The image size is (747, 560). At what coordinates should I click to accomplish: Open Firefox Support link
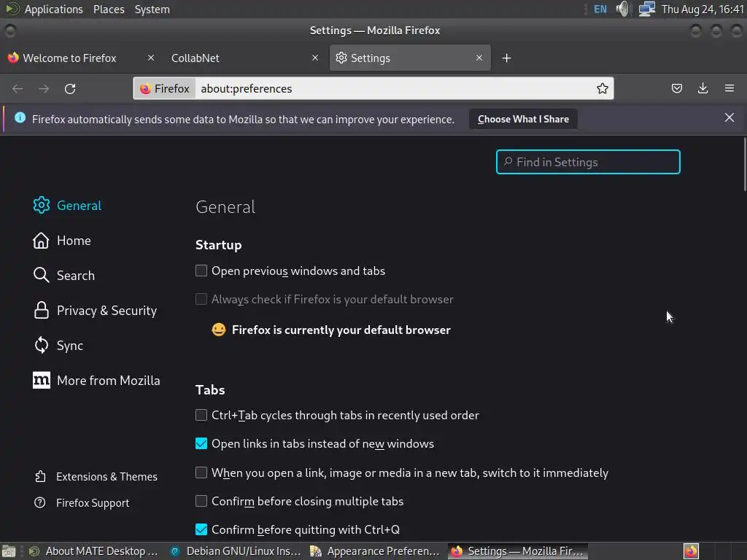[x=82, y=503]
